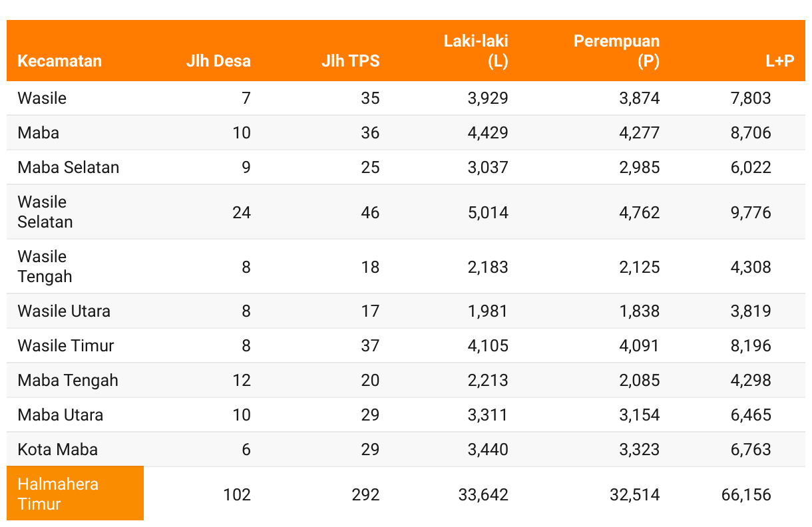Click the Maba Selatan row label

(69, 168)
